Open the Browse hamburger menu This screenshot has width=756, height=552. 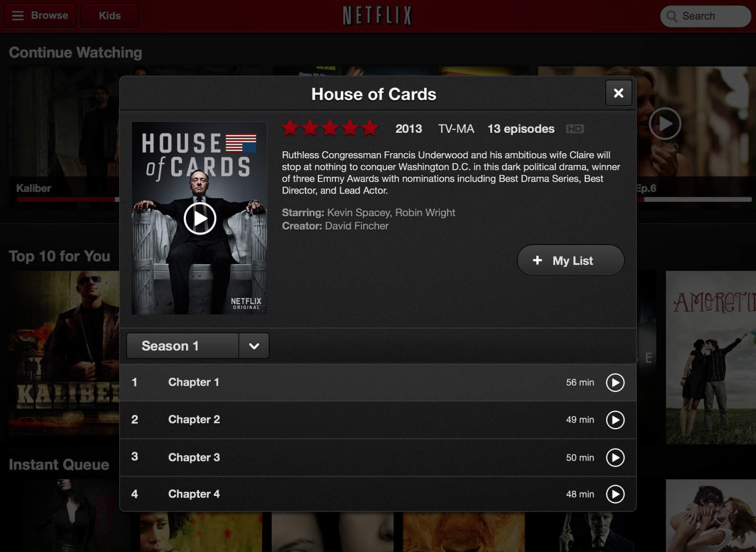(40, 16)
